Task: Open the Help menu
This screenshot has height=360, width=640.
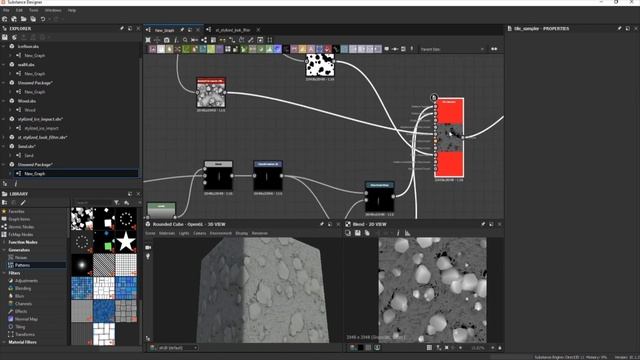Action: [x=72, y=10]
